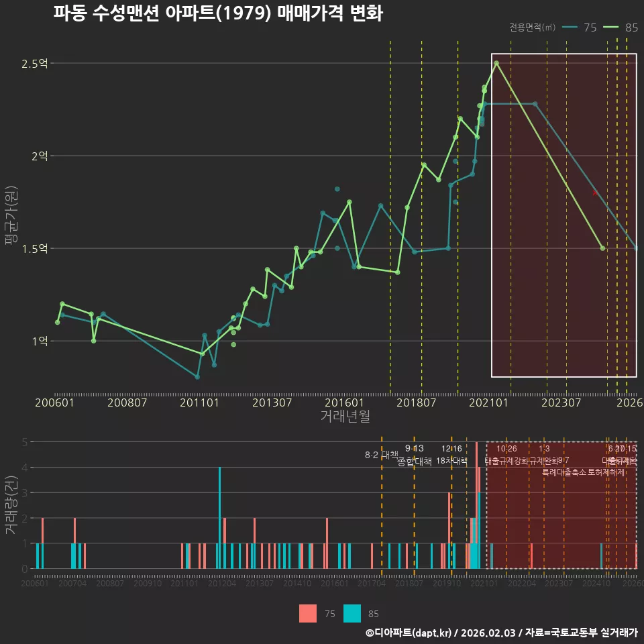Toggle the 85 series line in top legend

[621, 27]
